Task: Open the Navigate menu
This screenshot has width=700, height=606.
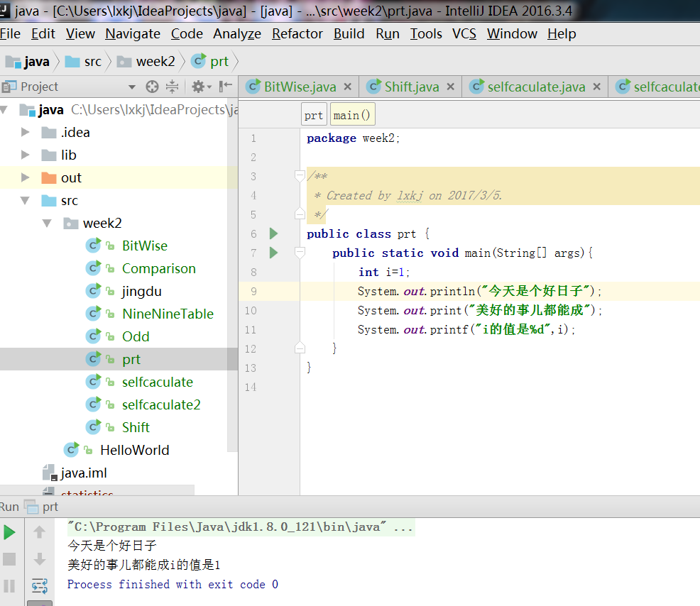Action: tap(133, 34)
